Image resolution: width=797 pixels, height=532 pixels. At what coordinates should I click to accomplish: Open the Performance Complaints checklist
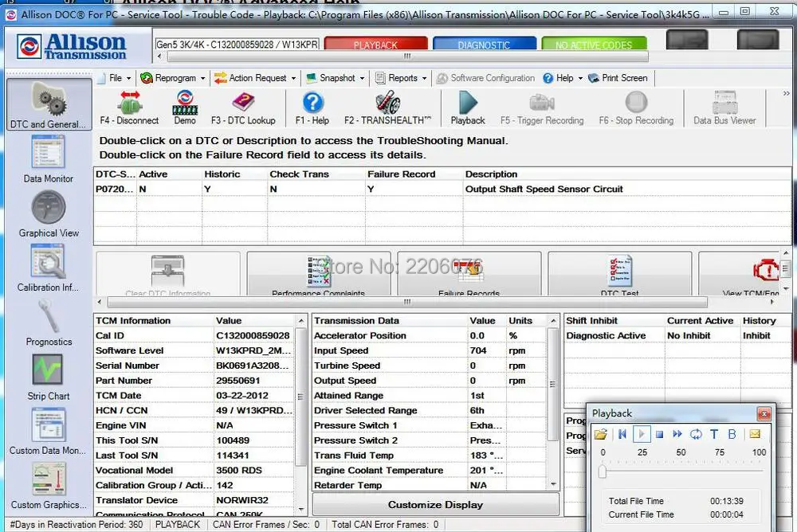[x=319, y=274]
